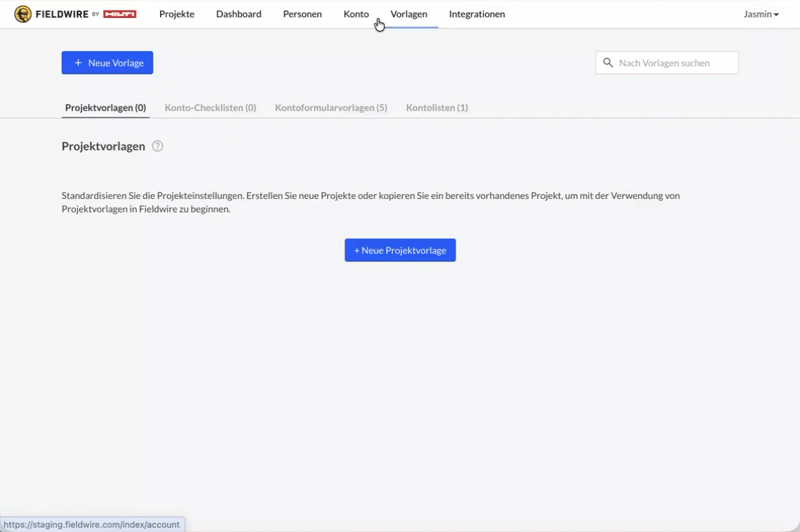Switch to the Konto-Checklisten (0) tab
Screen dimensions: 800x532
pyautogui.click(x=210, y=107)
